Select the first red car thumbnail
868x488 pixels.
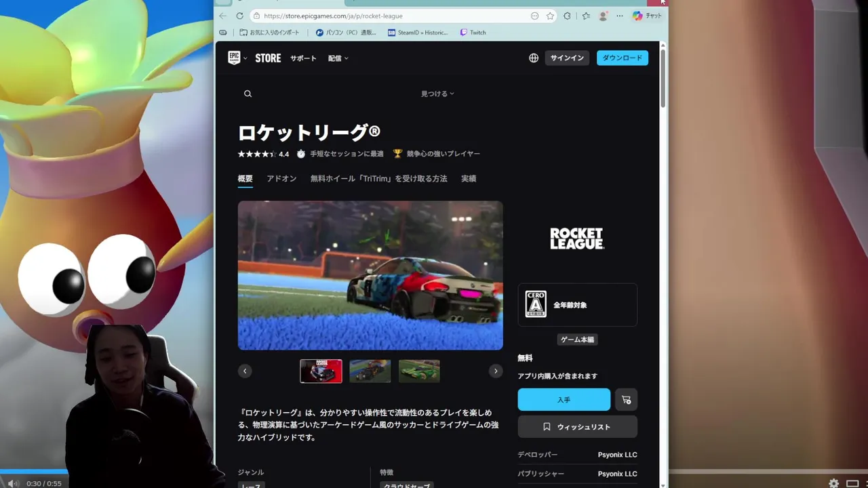[x=321, y=371]
